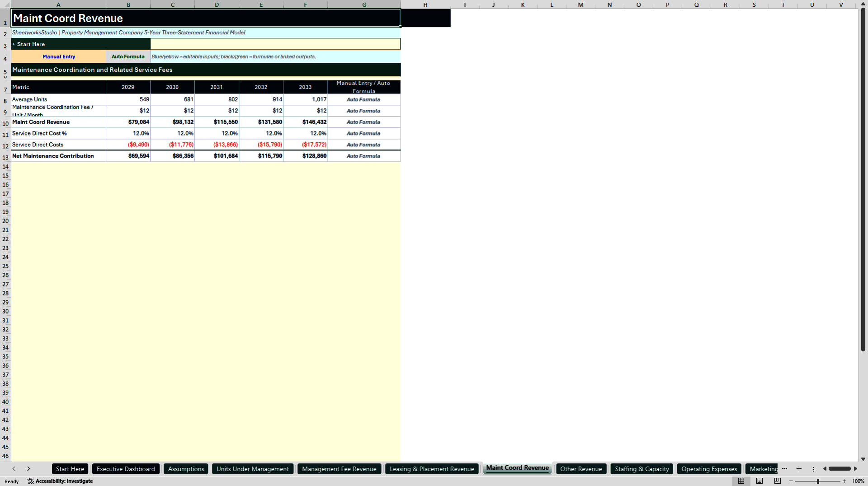This screenshot has width=868, height=486.
Task: Open hidden sheet tabs ellipsis menu
Action: pyautogui.click(x=784, y=469)
